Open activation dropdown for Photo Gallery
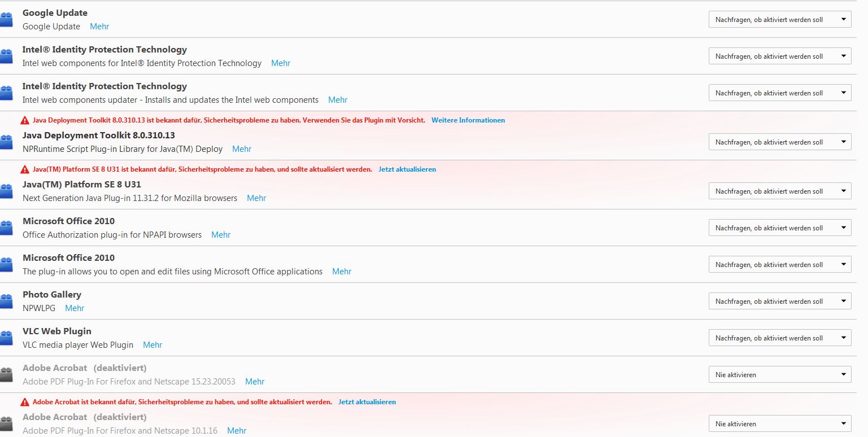This screenshot has width=868, height=437. pyautogui.click(x=780, y=301)
